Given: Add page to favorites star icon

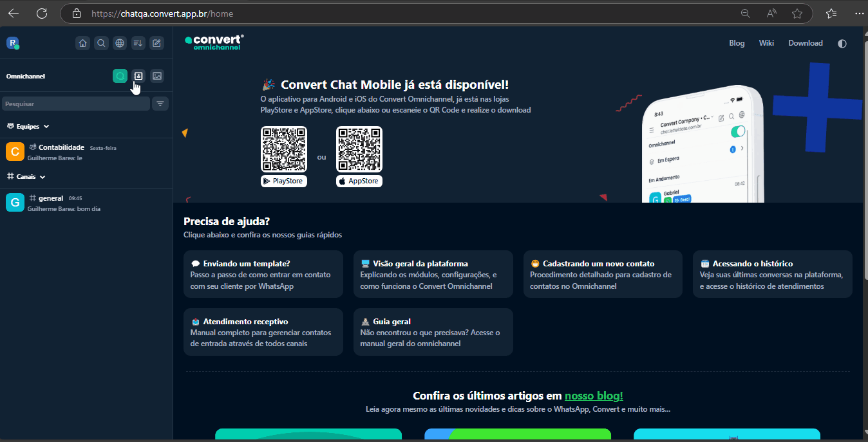Looking at the screenshot, I should click(797, 13).
